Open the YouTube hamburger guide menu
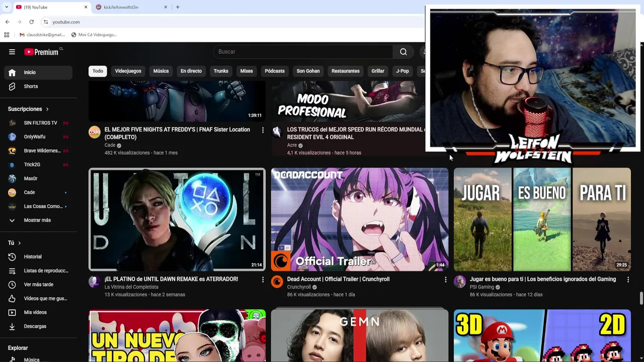 point(12,52)
